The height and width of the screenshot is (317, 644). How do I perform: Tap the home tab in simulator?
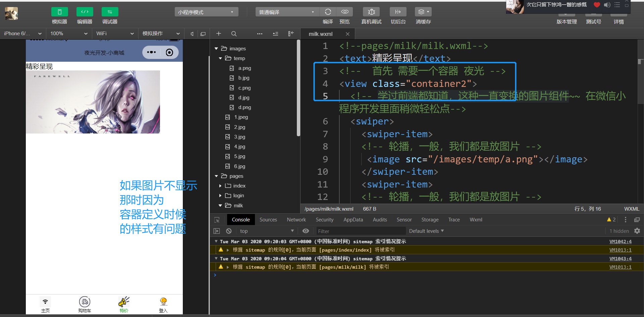coord(45,305)
